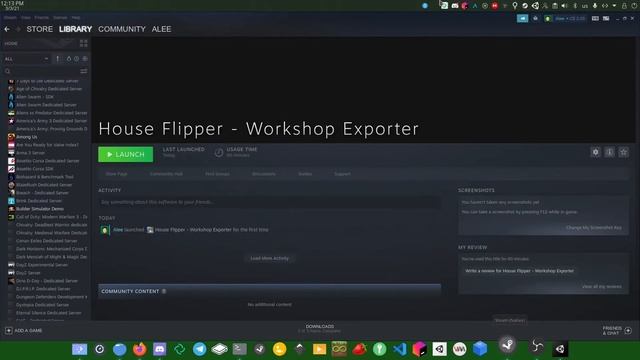The image size is (640, 360).
Task: Open the COMMUNITY tab
Action: click(x=122, y=29)
